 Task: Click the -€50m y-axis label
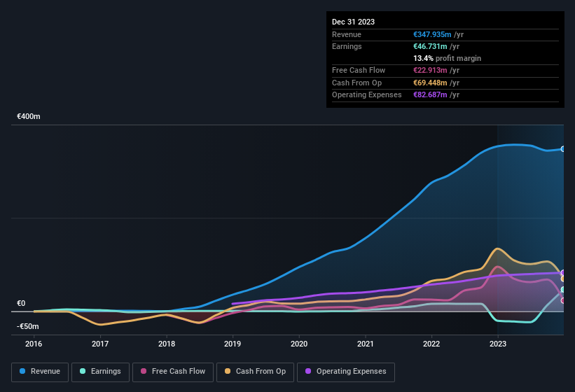(27, 326)
